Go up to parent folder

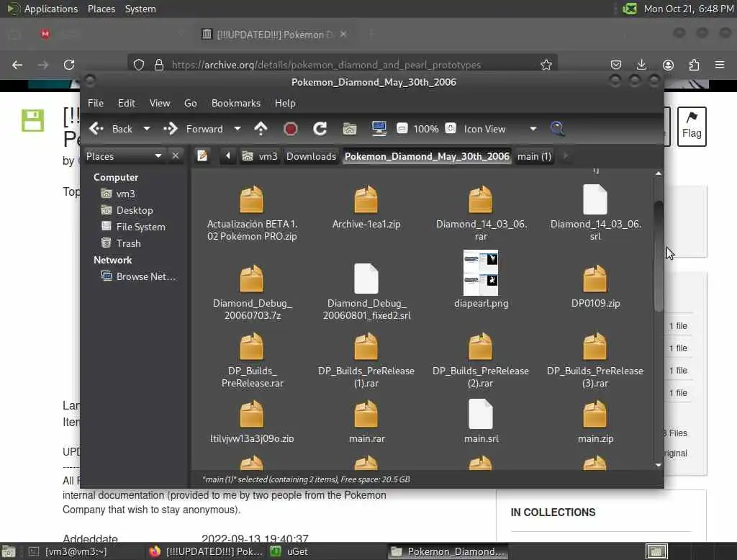(x=261, y=129)
